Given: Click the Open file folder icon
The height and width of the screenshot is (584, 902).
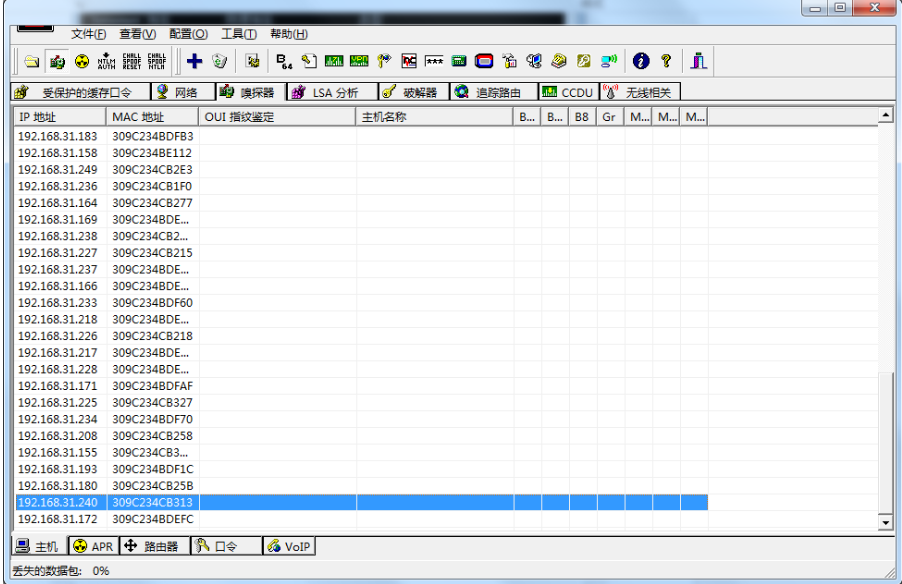Looking at the screenshot, I should pos(32,61).
